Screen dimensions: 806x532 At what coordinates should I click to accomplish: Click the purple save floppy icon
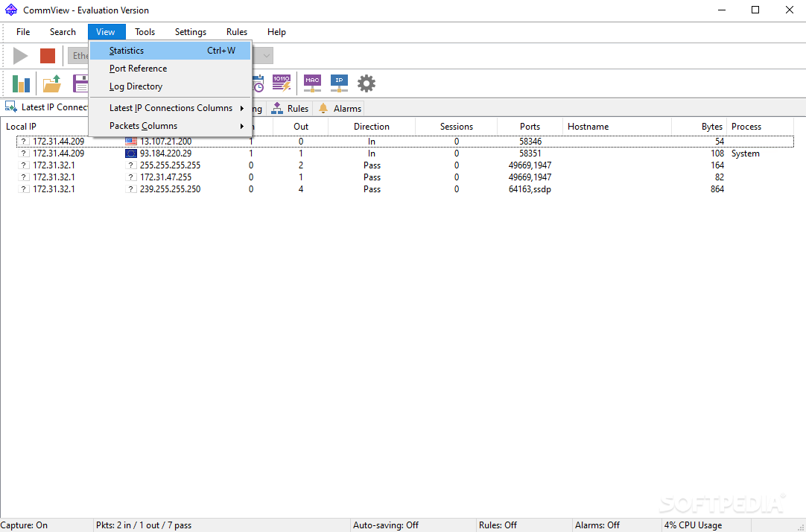click(80, 83)
